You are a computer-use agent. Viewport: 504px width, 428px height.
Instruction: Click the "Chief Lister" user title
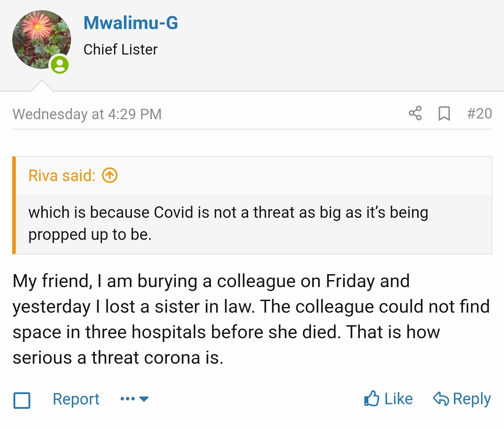coord(120,50)
